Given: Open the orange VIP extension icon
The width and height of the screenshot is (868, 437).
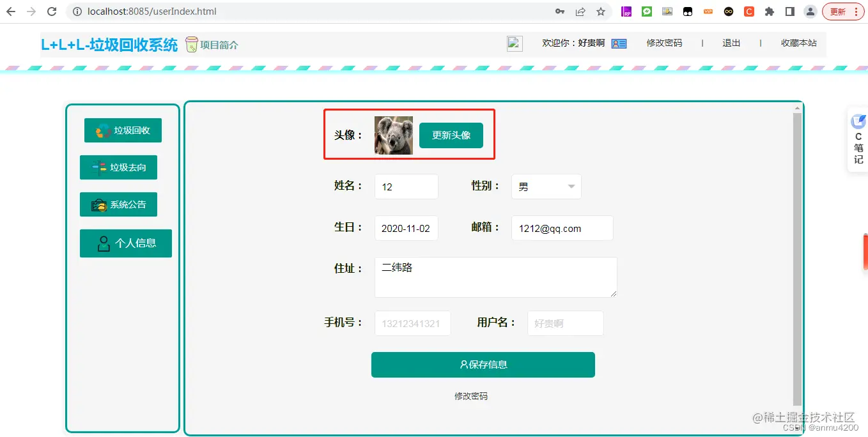Looking at the screenshot, I should click(x=708, y=11).
